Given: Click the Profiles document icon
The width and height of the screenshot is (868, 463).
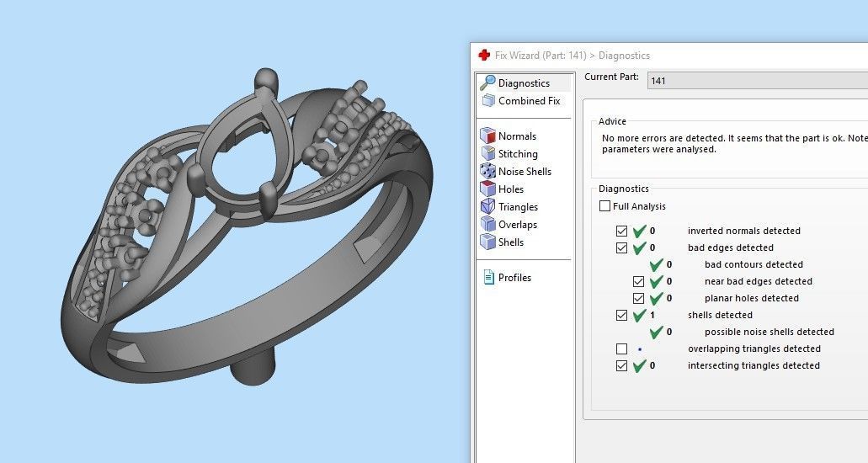Looking at the screenshot, I should tap(489, 277).
